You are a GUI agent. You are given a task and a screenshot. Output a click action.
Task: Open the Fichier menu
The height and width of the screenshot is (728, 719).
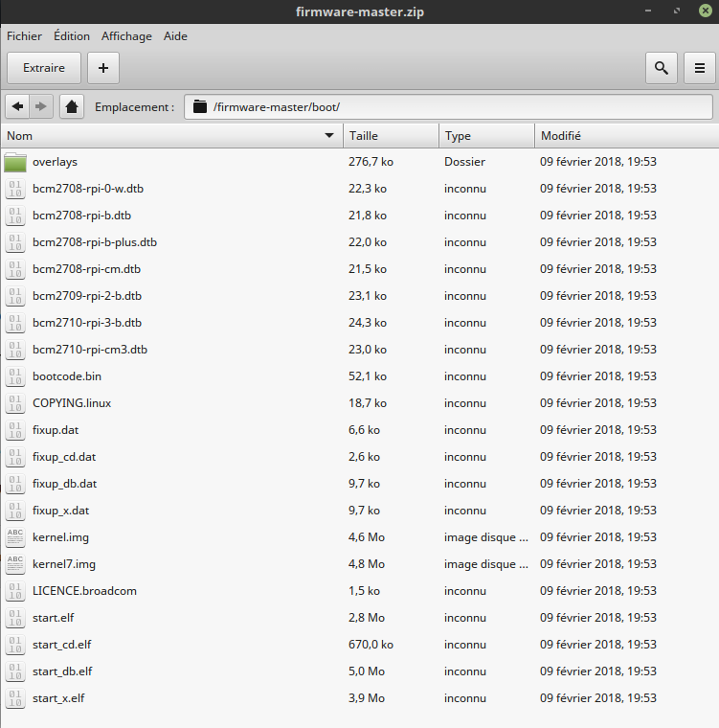[x=25, y=36]
